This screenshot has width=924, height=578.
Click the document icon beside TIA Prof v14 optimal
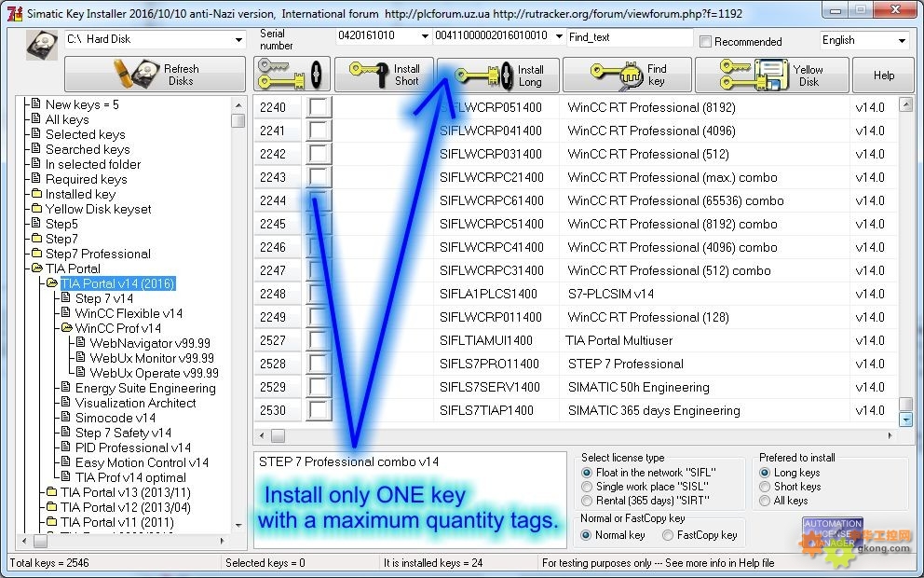tap(66, 476)
